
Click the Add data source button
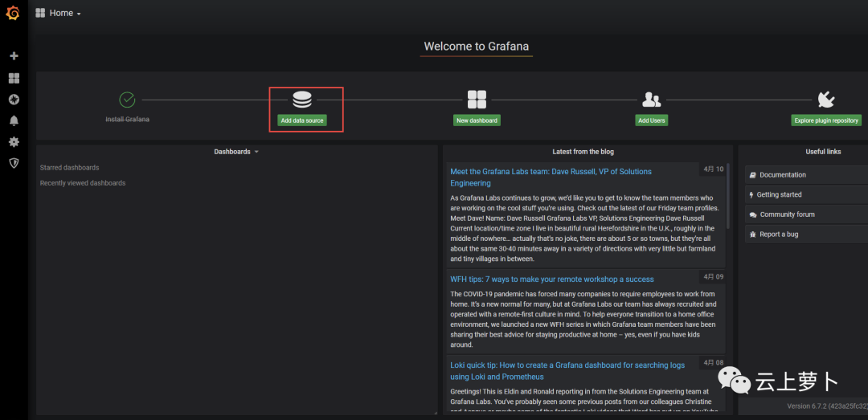click(302, 120)
